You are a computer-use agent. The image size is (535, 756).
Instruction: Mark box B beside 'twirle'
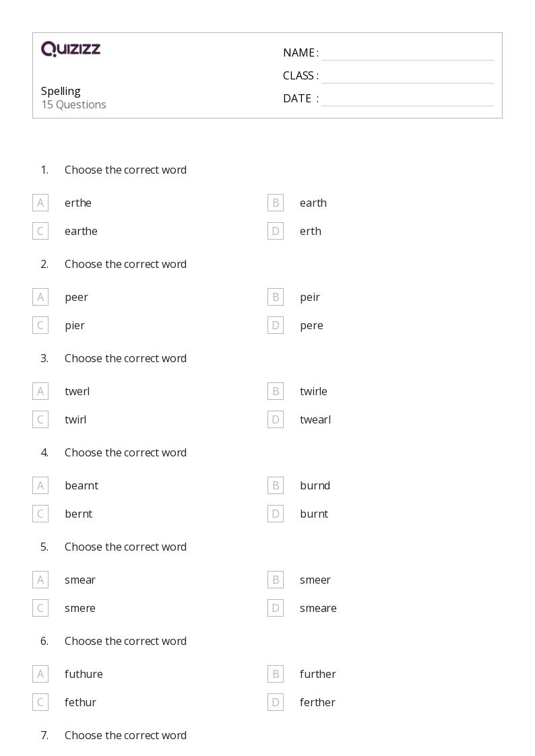click(x=276, y=392)
